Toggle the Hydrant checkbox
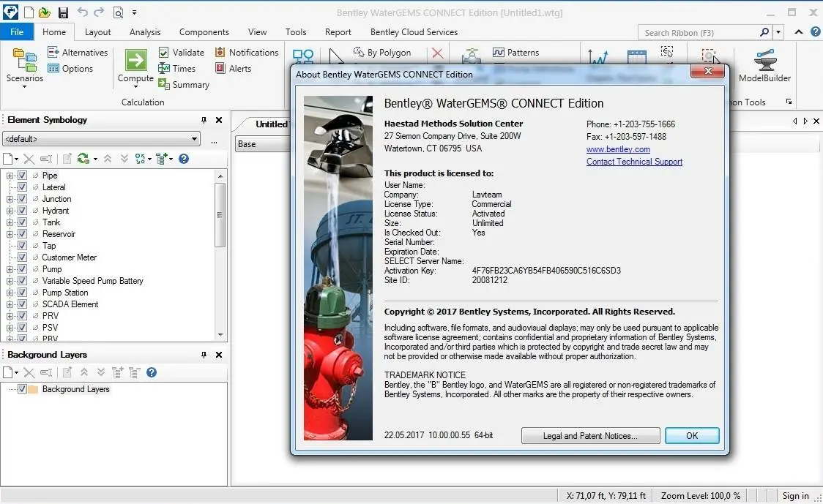Viewport: 823px width, 504px height. 22,211
